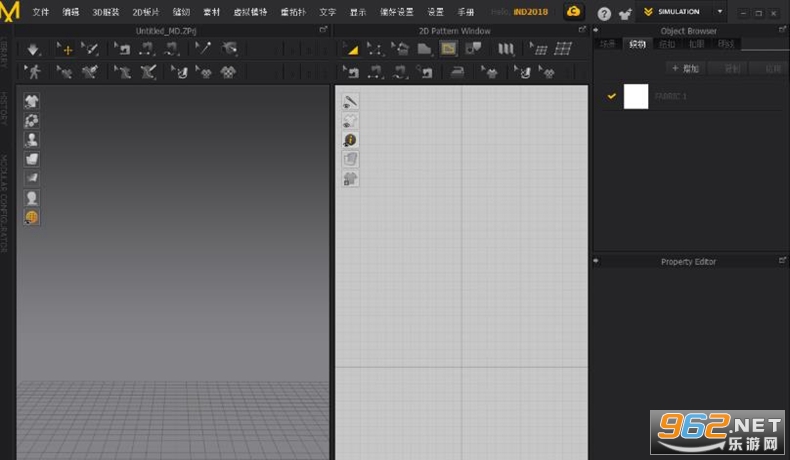Open the 偏好设置 menu
Viewport: 790px width, 460px height.
click(x=397, y=12)
